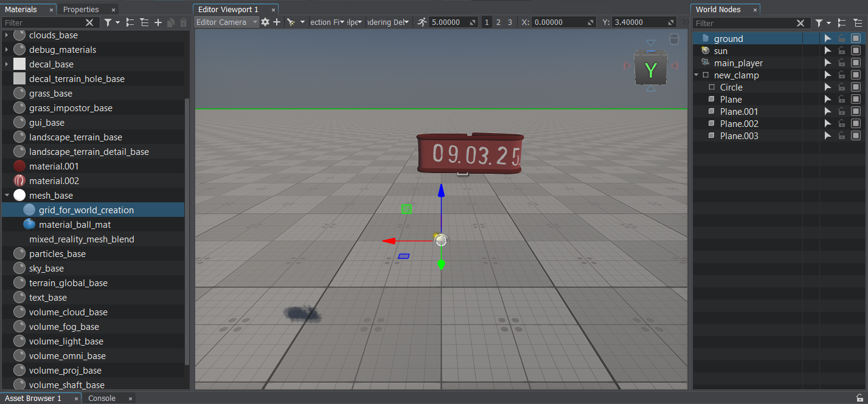Open the Console tab

point(102,399)
